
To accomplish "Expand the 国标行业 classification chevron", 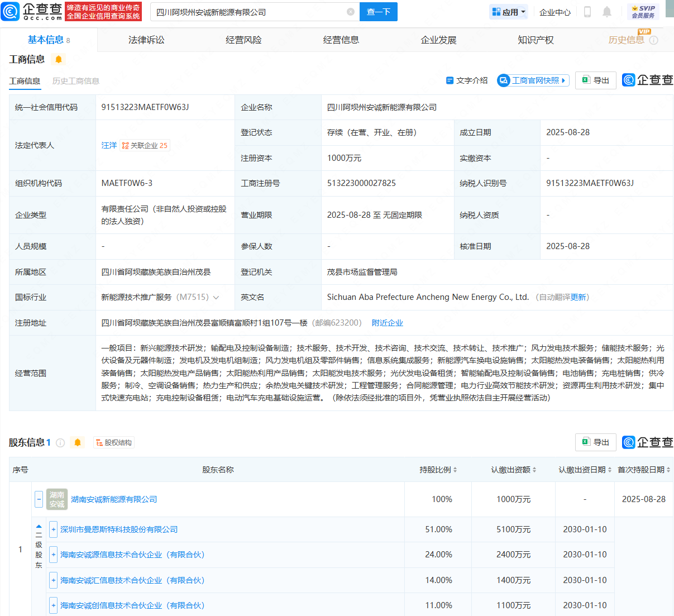I will coord(216,298).
